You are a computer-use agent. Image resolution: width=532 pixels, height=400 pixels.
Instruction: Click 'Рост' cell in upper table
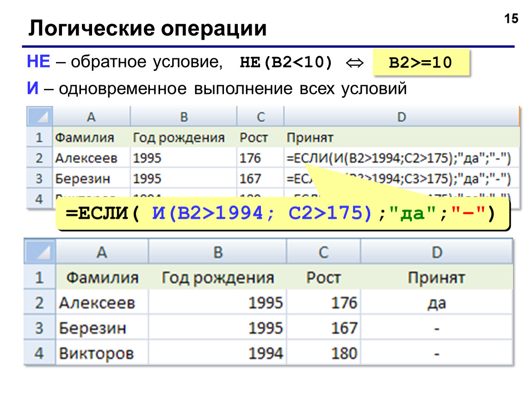pyautogui.click(x=260, y=137)
